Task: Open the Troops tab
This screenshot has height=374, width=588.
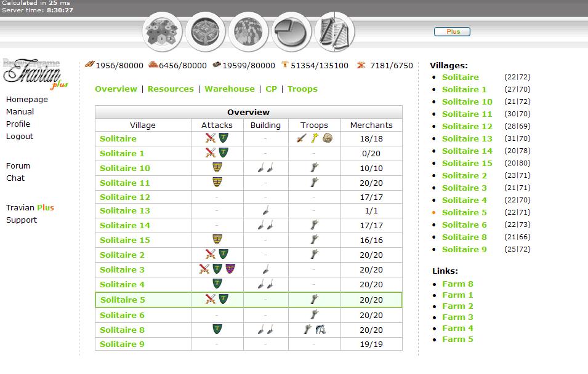Action: point(302,89)
